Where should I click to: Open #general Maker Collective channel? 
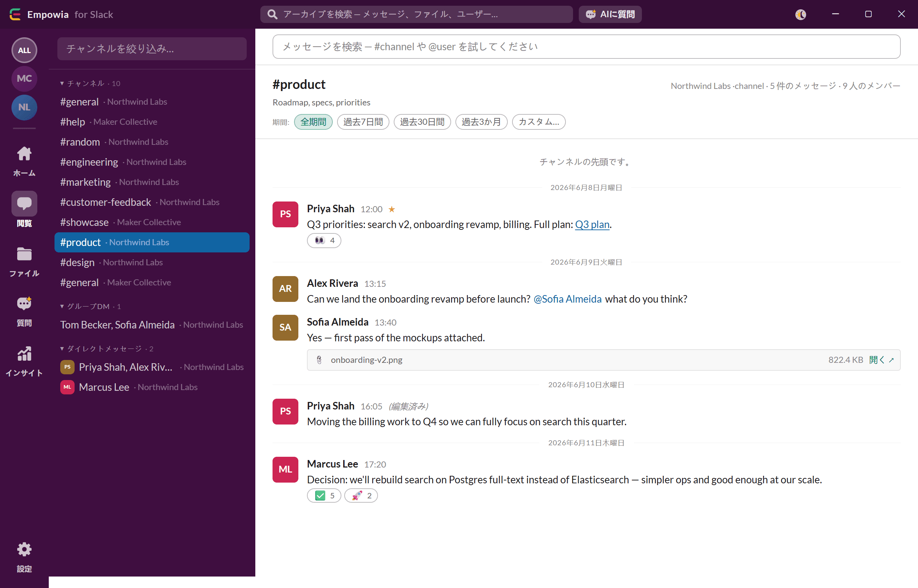152,282
